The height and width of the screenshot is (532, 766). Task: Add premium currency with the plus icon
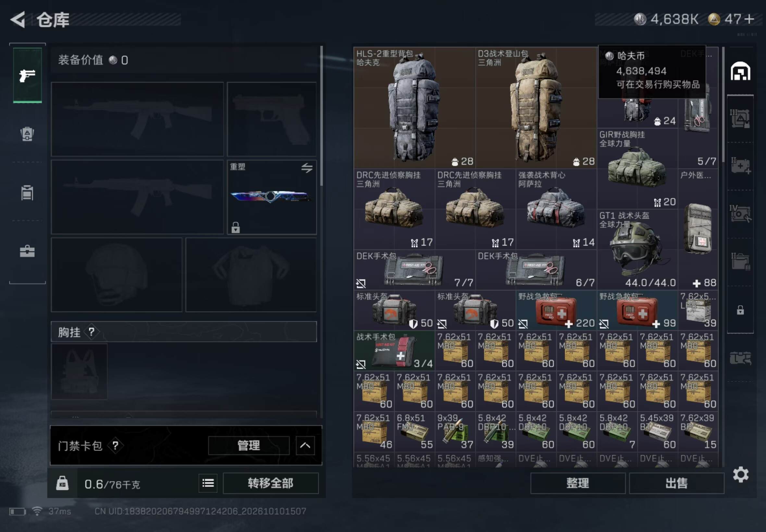(749, 19)
